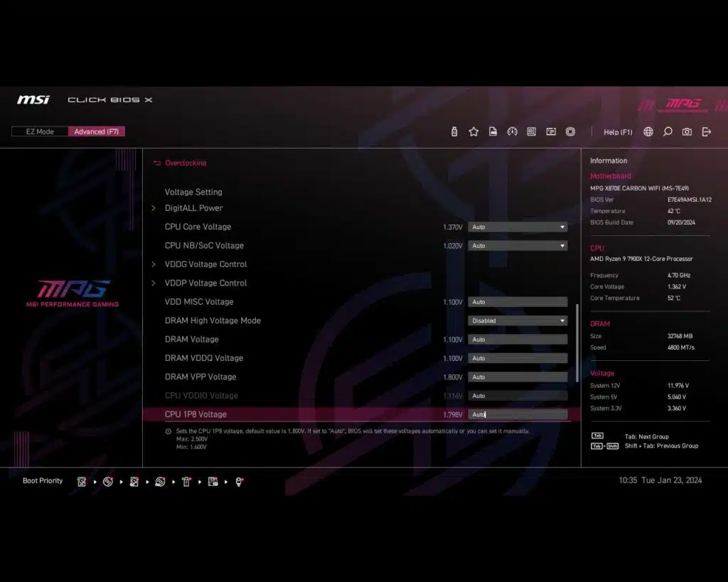Click the info icon beside 1P8 description
Screen dimensions: 728x582
click(x=168, y=431)
